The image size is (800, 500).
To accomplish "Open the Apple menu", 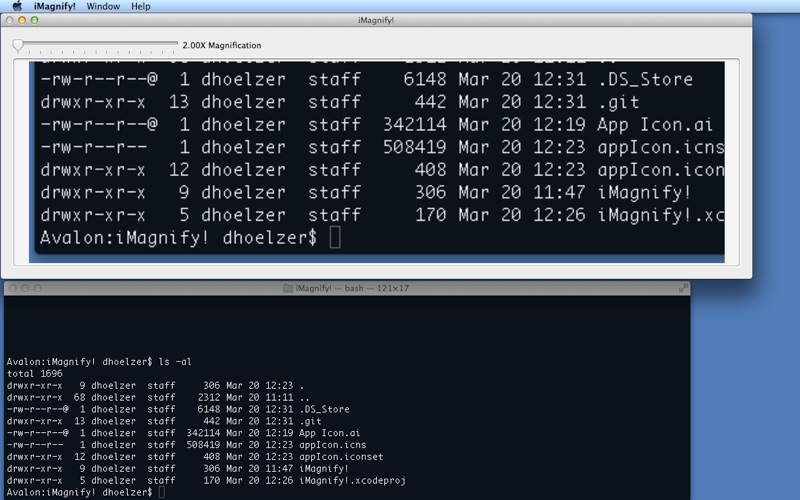I will point(17,6).
